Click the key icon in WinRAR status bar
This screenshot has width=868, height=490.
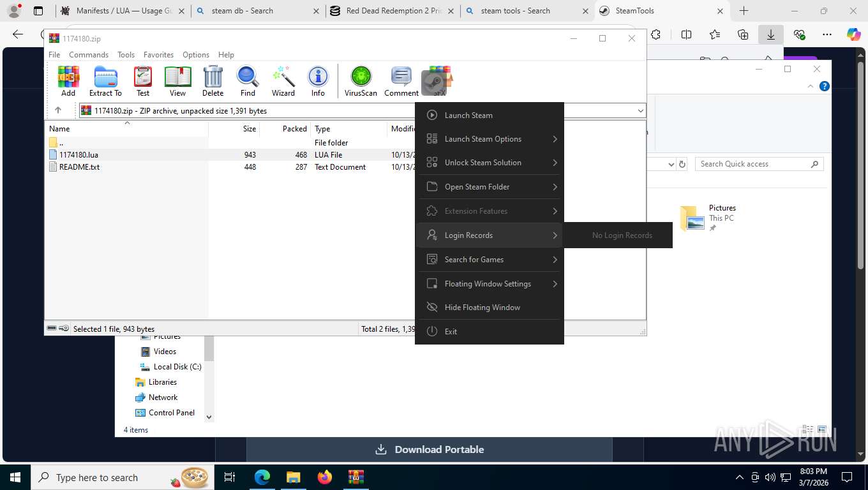click(x=64, y=329)
